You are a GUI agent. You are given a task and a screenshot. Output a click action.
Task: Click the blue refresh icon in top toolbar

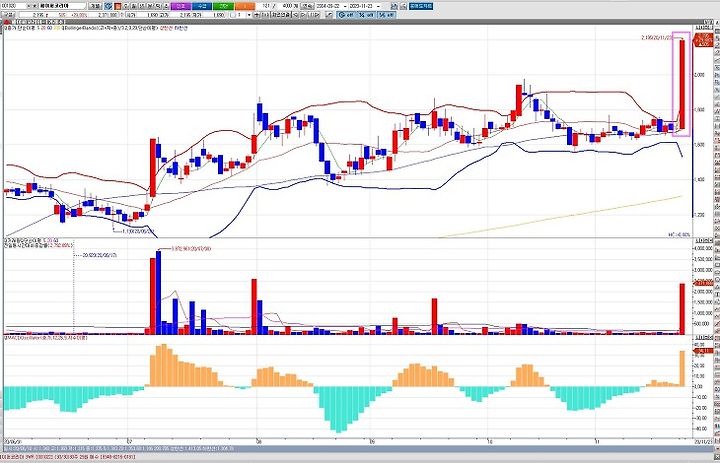(x=108, y=6)
